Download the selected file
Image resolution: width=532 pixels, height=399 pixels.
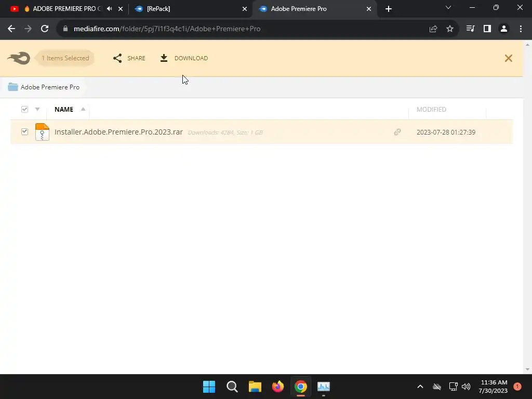click(184, 58)
